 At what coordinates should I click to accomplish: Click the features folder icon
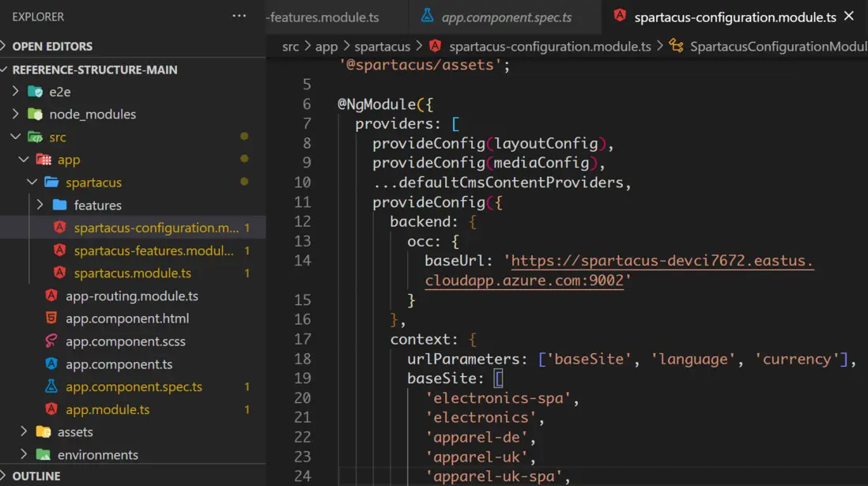(x=60, y=205)
